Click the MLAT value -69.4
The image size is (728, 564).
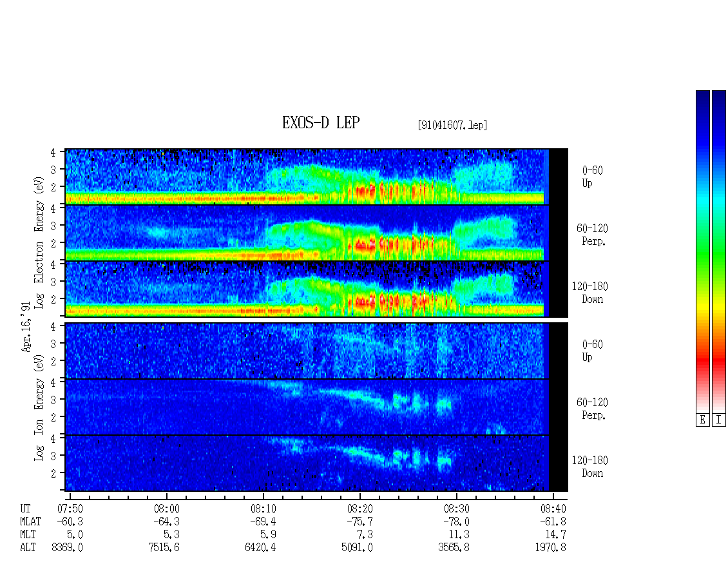(x=263, y=521)
